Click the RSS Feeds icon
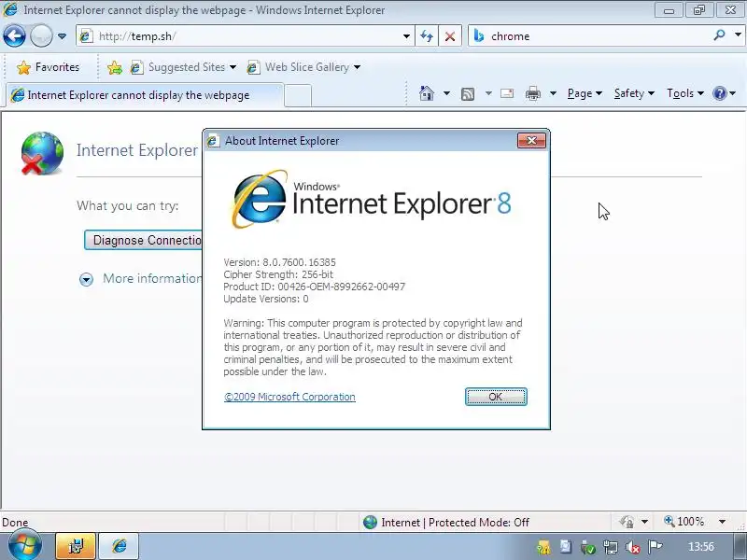 (468, 94)
